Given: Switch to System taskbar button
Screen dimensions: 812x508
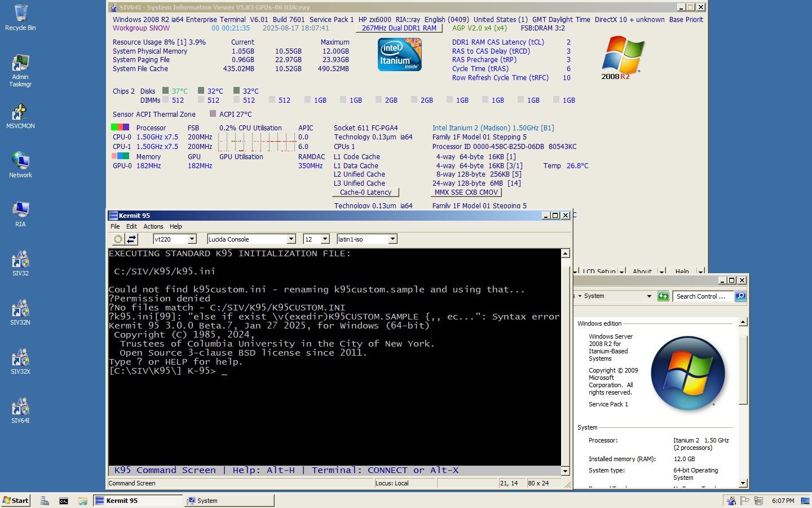Looking at the screenshot, I should click(230, 501).
